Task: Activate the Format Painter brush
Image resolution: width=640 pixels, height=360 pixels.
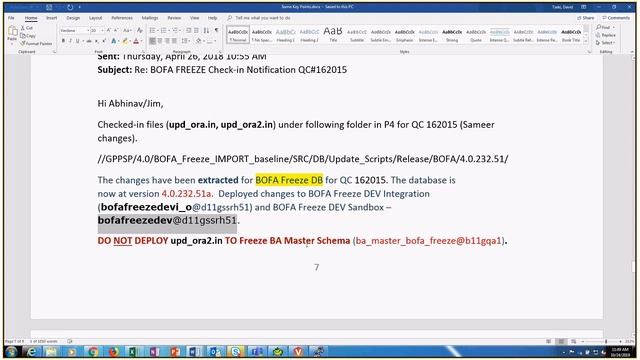Action: point(36,43)
